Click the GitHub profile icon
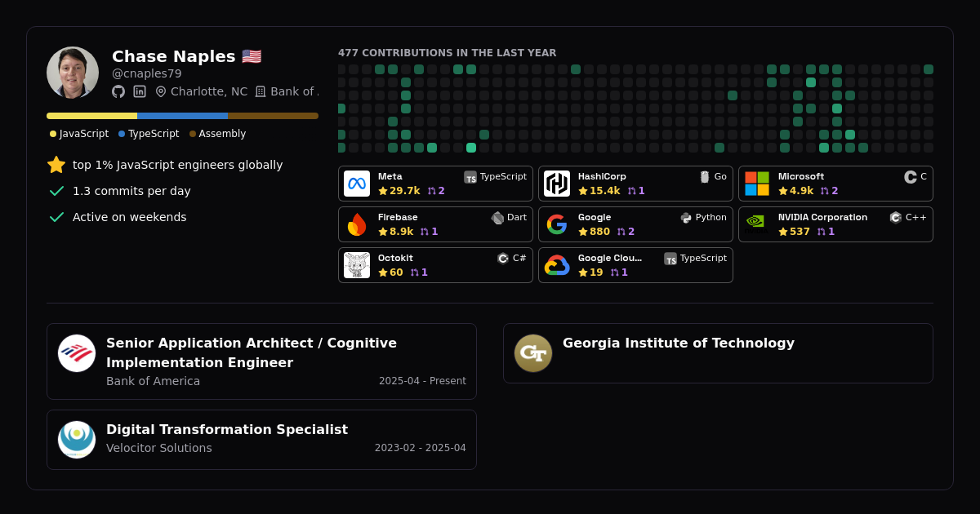 pos(118,91)
